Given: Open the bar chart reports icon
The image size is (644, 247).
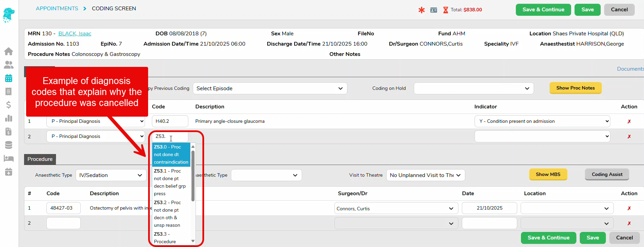Looking at the screenshot, I should coord(9,118).
